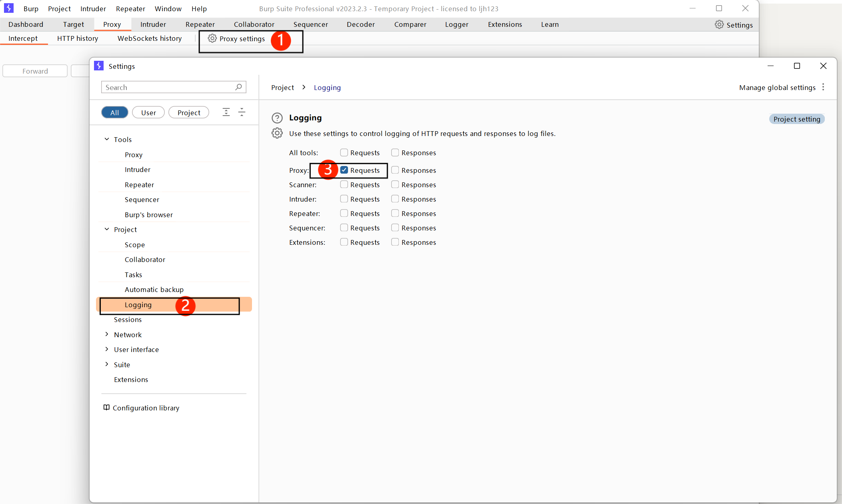The height and width of the screenshot is (504, 842).
Task: Click the collapse all sections icon
Action: (242, 112)
